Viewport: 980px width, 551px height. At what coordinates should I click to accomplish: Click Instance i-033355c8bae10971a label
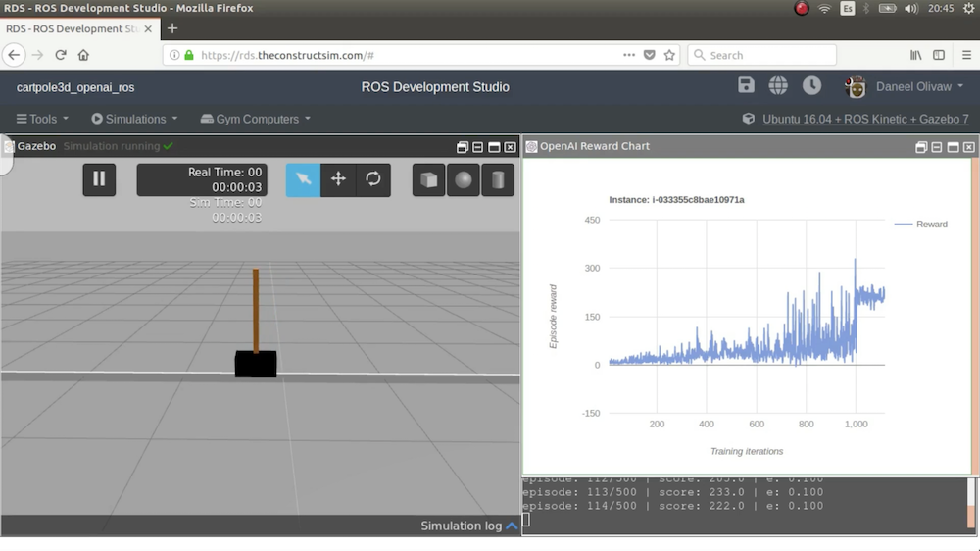pyautogui.click(x=676, y=199)
